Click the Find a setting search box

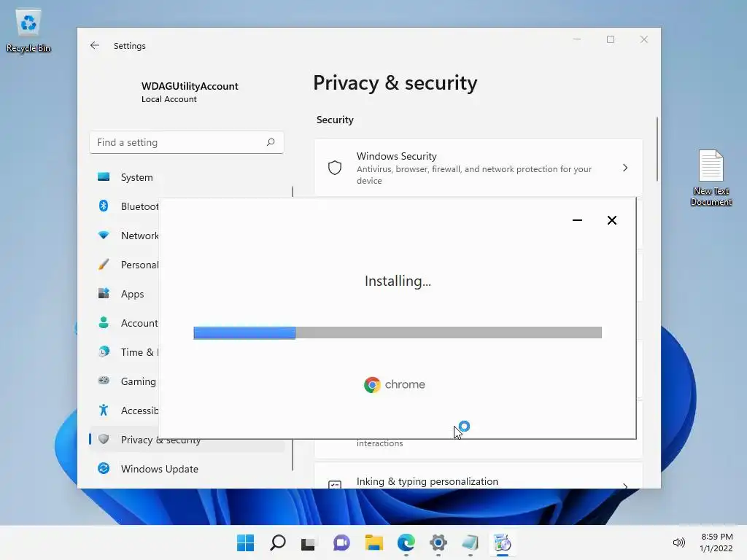[187, 142]
